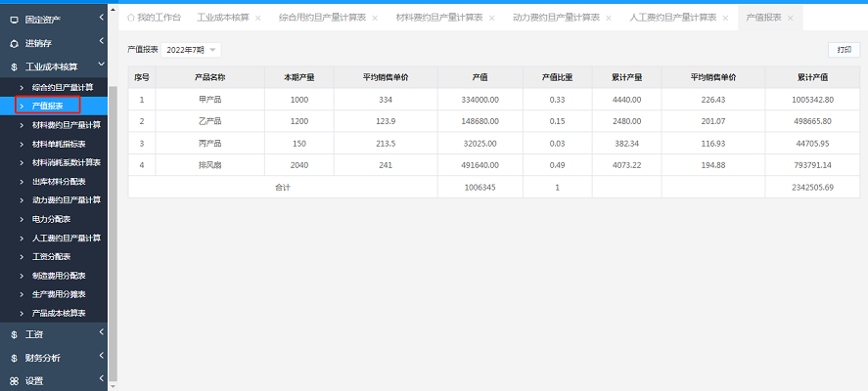Click the 148680.00 output value cell

pyautogui.click(x=480, y=121)
